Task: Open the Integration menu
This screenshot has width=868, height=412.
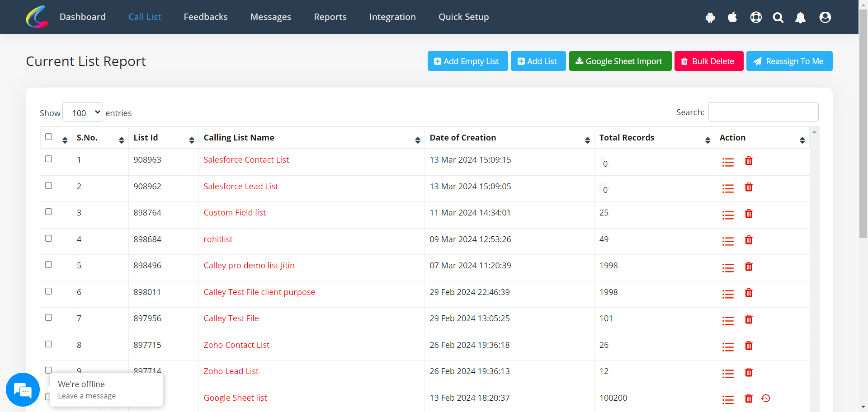Action: coord(392,17)
